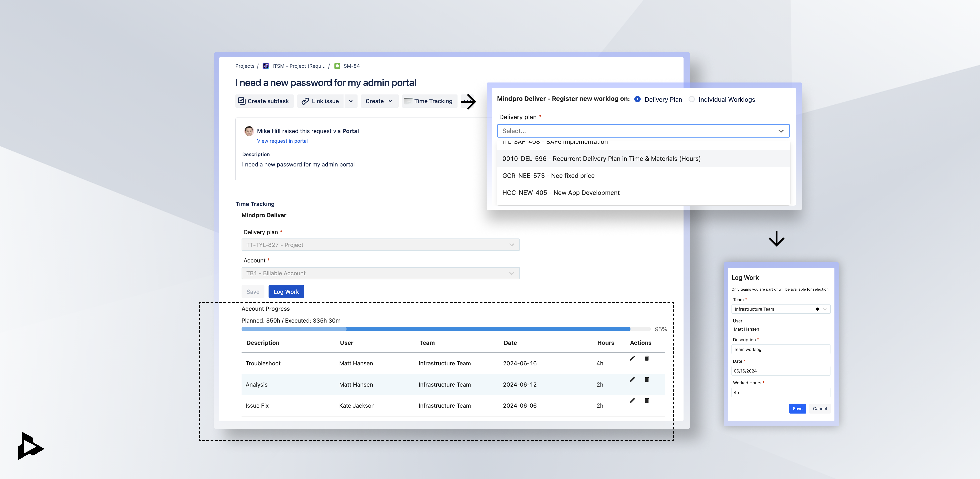Click edit pencil for Troubleshoot worklog
The height and width of the screenshot is (479, 980).
point(632,358)
